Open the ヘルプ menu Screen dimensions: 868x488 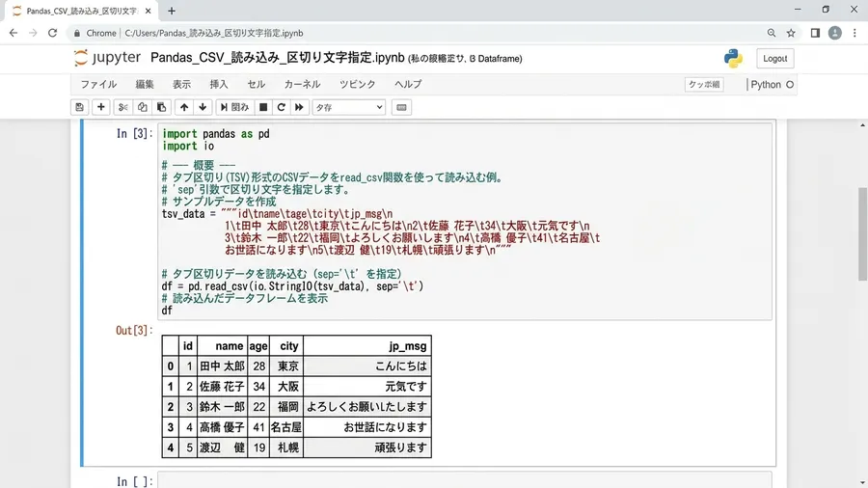tap(408, 84)
